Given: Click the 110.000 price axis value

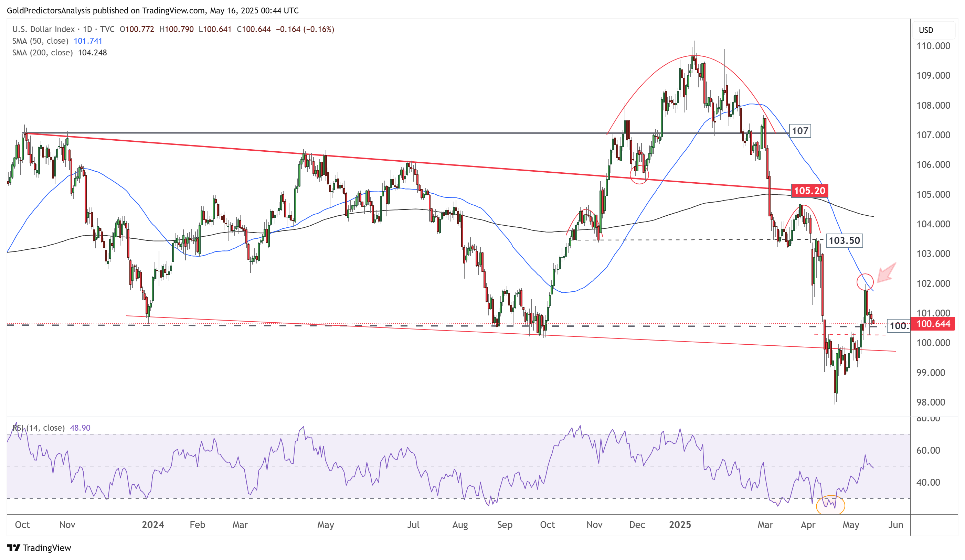Looking at the screenshot, I should [x=933, y=46].
